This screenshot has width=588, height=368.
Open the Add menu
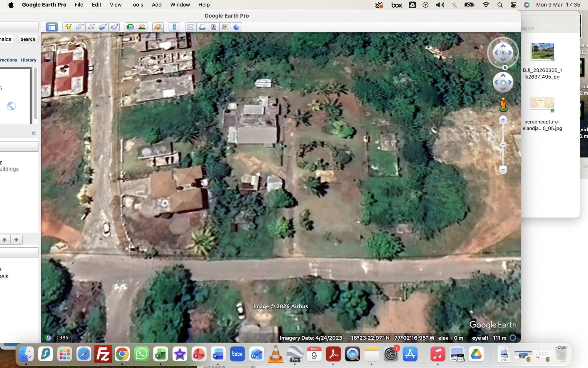[156, 5]
